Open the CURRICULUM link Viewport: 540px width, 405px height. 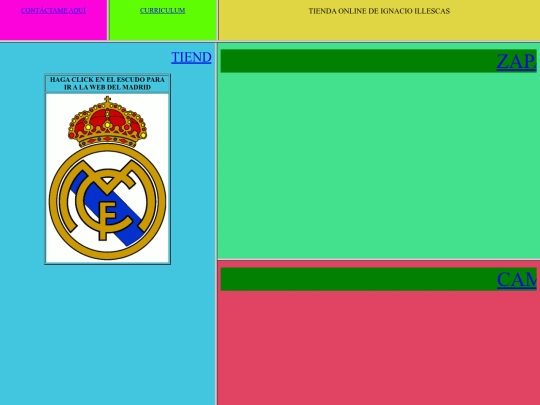163,11
